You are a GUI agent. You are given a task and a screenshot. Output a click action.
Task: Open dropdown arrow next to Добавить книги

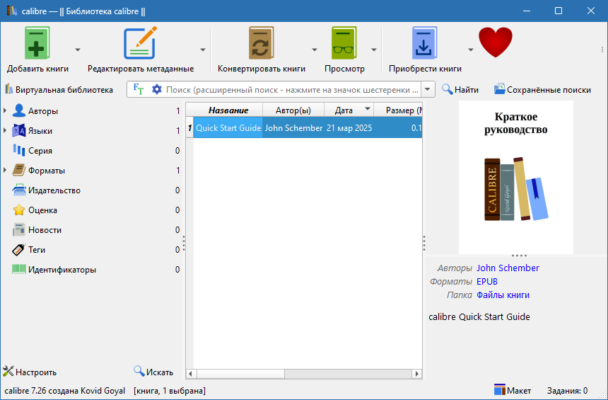[x=78, y=50]
